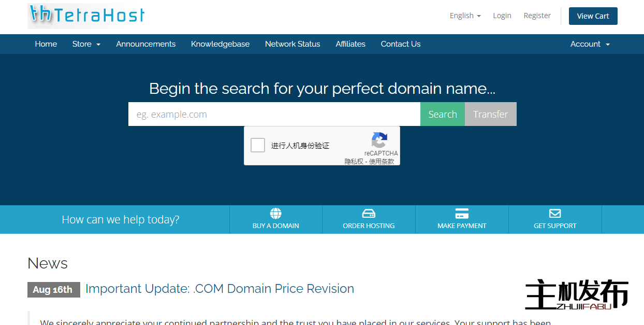This screenshot has height=325, width=644.
Task: Click the Order Hosting drive icon
Action: coord(369,214)
